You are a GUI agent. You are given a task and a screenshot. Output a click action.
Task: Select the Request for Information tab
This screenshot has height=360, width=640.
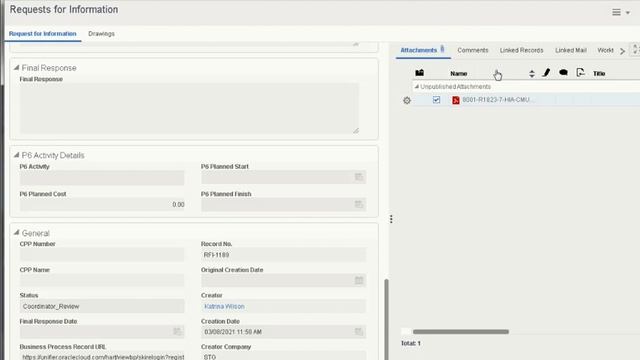pyautogui.click(x=42, y=34)
